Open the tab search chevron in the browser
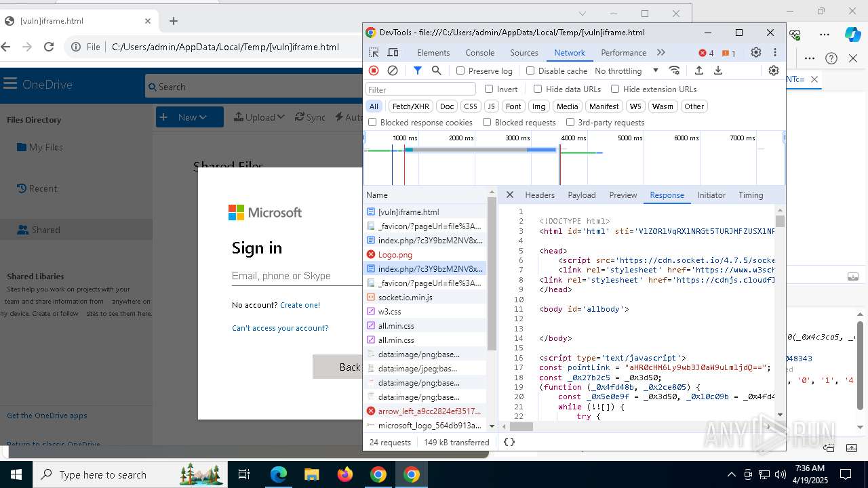 [583, 14]
